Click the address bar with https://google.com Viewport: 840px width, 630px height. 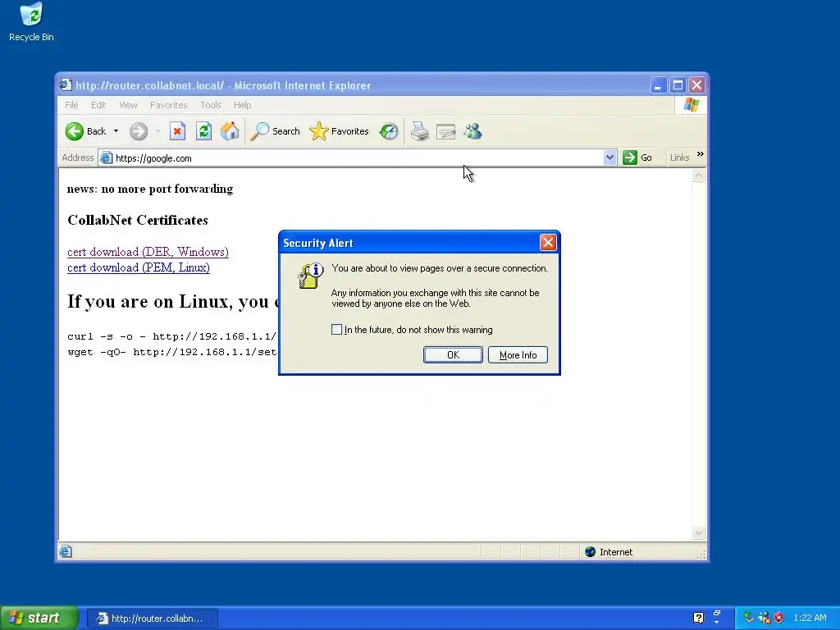(358, 158)
